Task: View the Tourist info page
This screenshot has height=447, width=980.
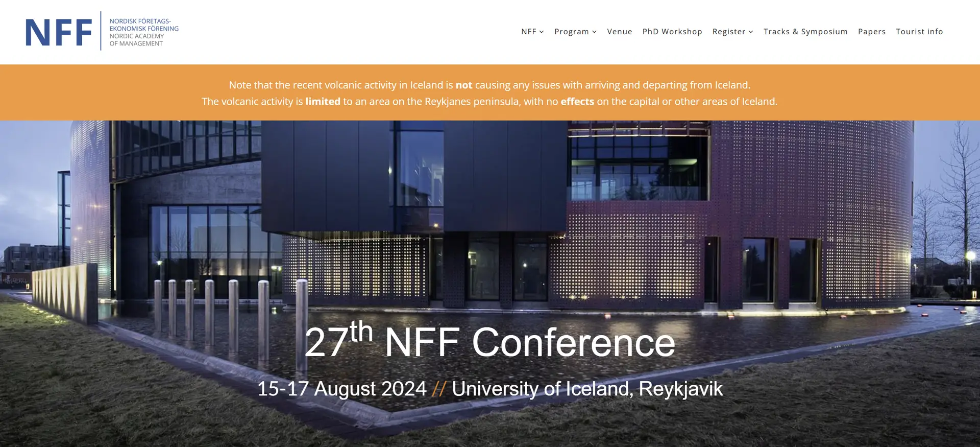Action: pyautogui.click(x=919, y=32)
